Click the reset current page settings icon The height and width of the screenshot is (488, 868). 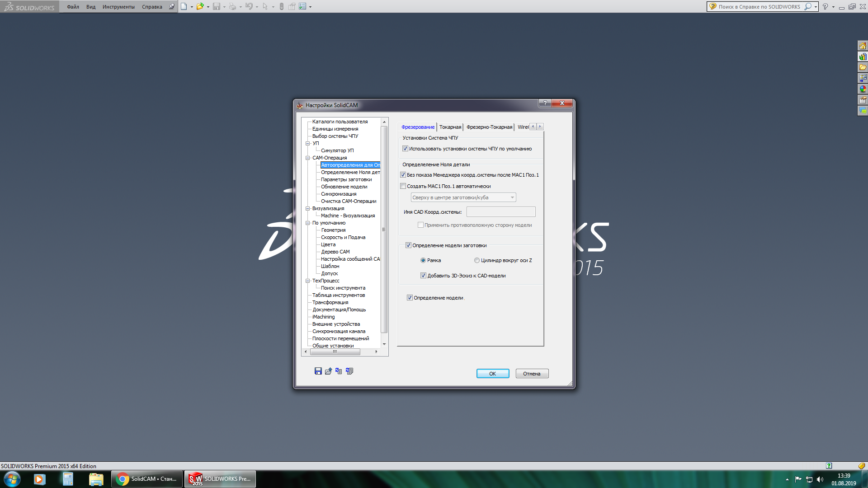pos(339,371)
